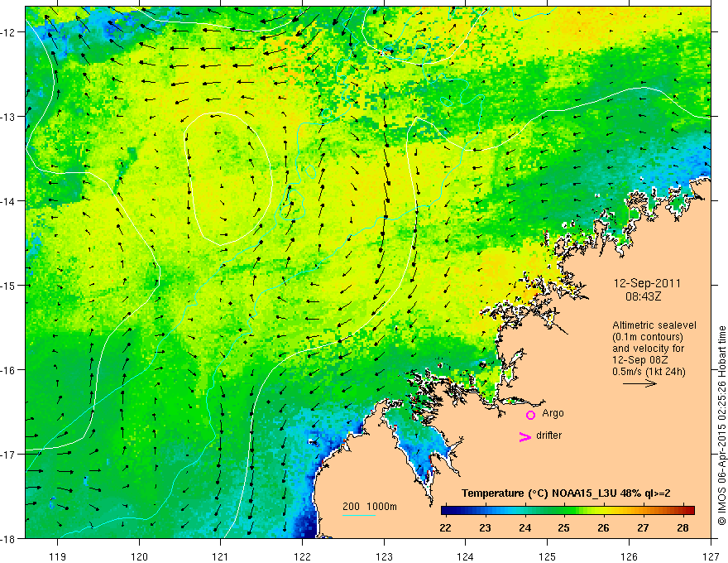Click the '(0.1m contours)' text
Screen dimensions: 728x563
coord(648,337)
